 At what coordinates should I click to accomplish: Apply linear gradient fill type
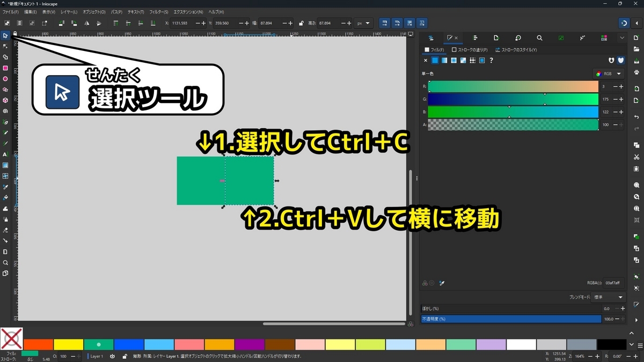pos(443,61)
